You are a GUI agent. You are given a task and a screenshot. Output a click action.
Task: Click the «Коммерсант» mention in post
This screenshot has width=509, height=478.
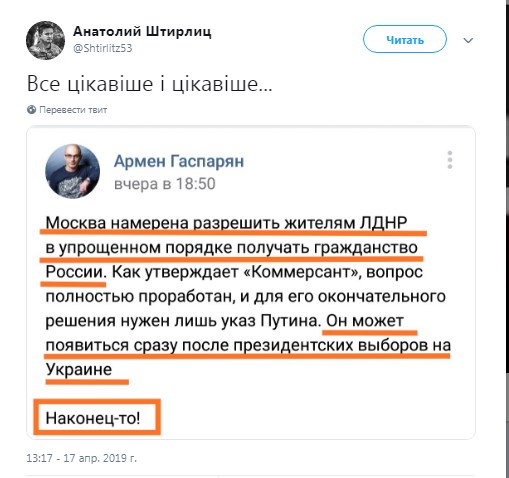point(301,272)
